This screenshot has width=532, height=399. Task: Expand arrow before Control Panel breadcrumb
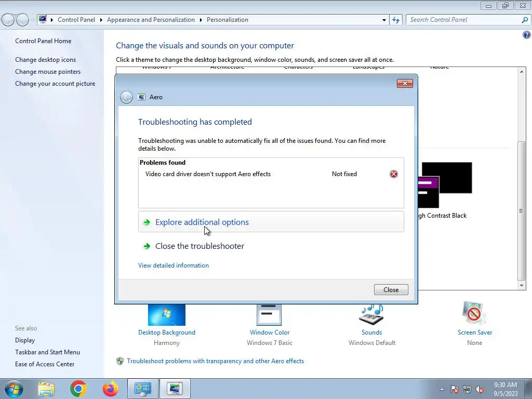pos(52,20)
